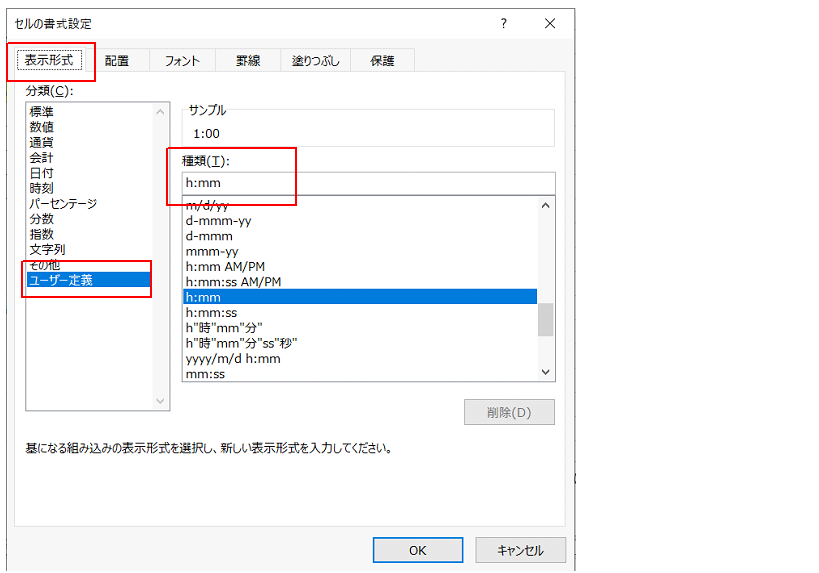
Task: Switch to the 配置 tab
Action: pos(117,61)
